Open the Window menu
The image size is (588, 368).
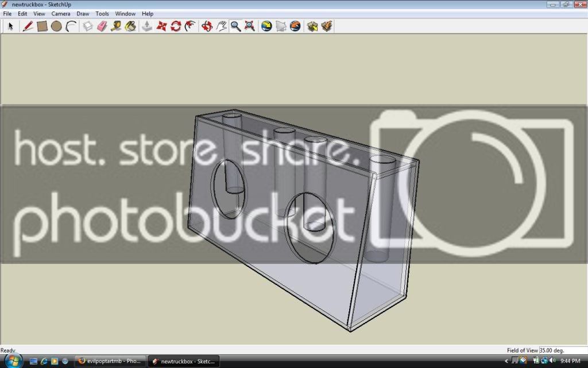point(125,14)
